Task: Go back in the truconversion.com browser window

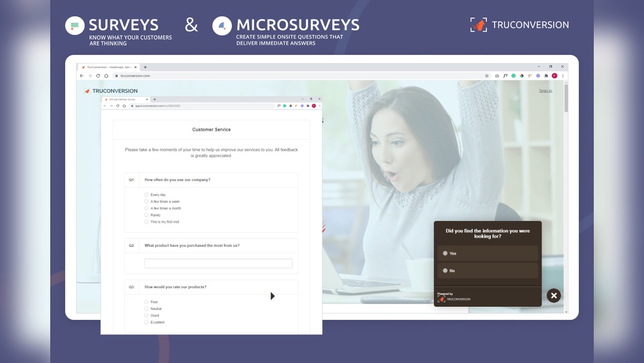Action: [81, 75]
